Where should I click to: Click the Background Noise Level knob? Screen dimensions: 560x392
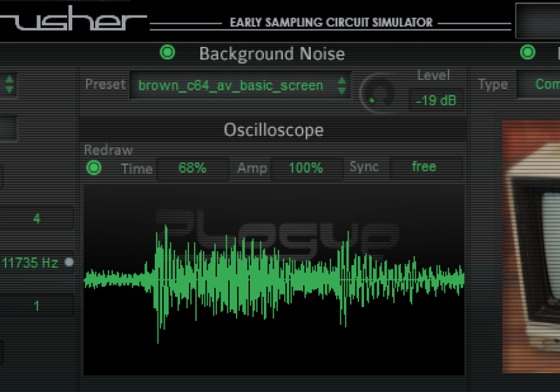pos(376,94)
